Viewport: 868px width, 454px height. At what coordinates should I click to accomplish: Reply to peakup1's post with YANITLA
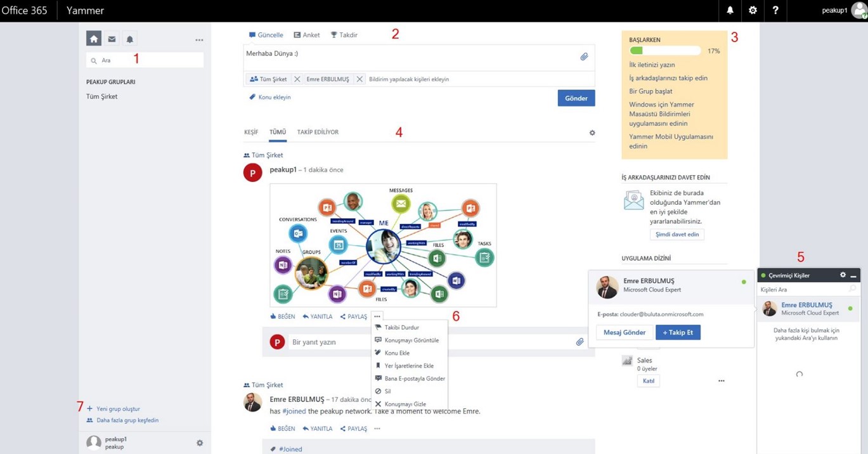click(318, 316)
